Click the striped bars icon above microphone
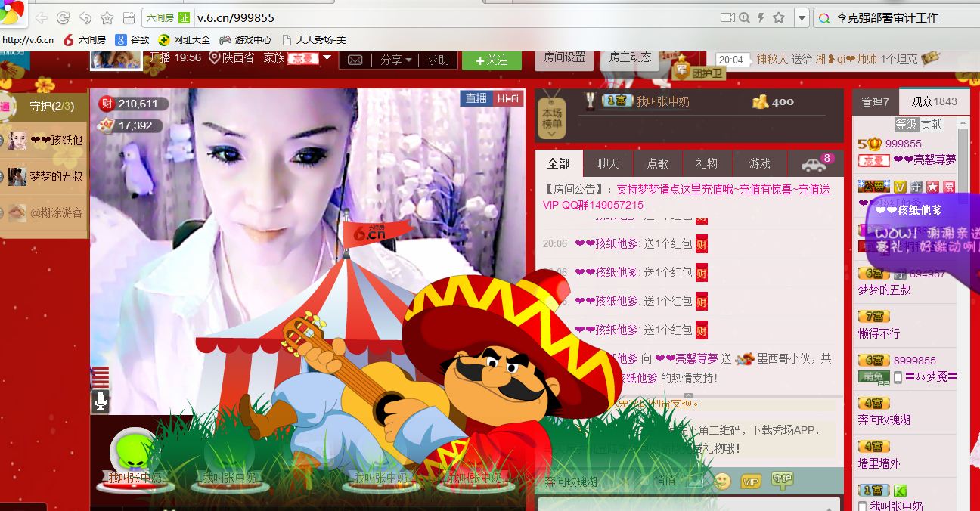This screenshot has height=511, width=980. (x=100, y=378)
